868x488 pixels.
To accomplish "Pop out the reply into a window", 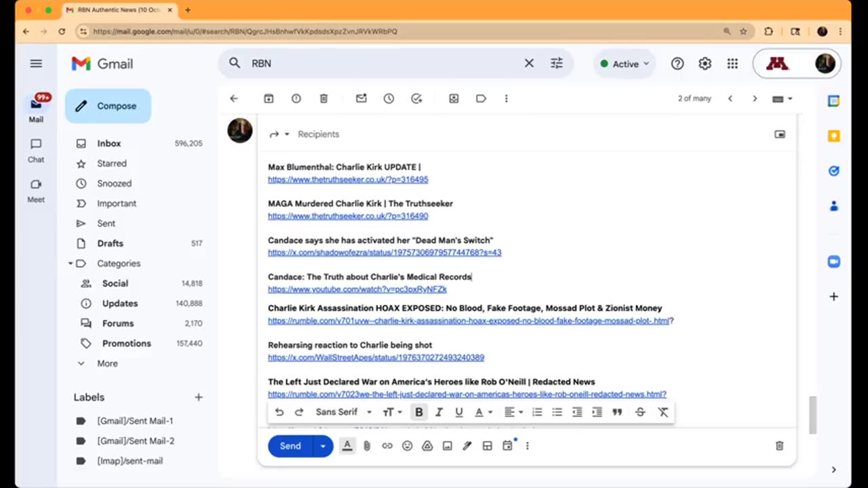I will coord(780,134).
